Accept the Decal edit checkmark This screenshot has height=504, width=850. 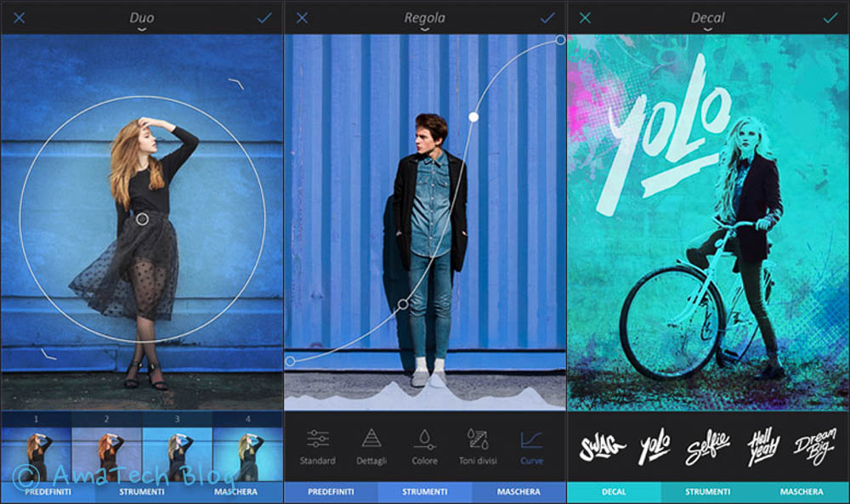point(830,18)
